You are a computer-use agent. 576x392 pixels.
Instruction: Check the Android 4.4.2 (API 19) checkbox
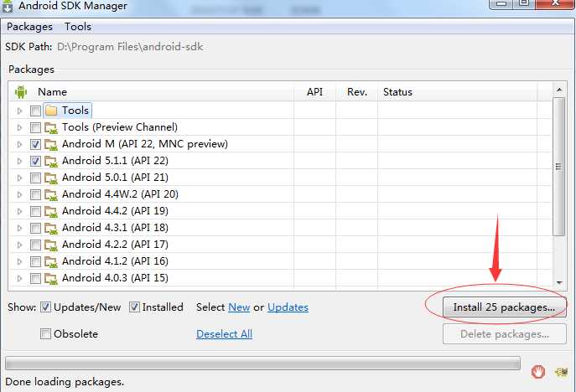click(35, 211)
